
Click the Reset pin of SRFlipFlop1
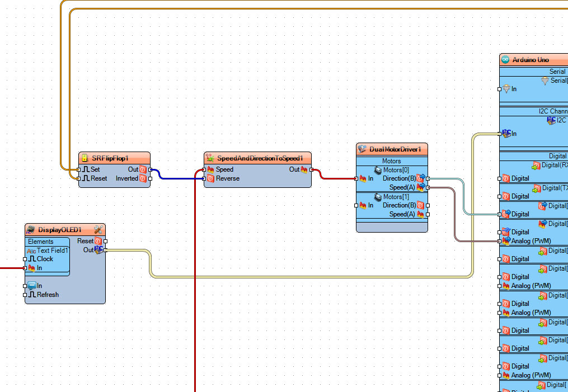pyautogui.click(x=78, y=178)
